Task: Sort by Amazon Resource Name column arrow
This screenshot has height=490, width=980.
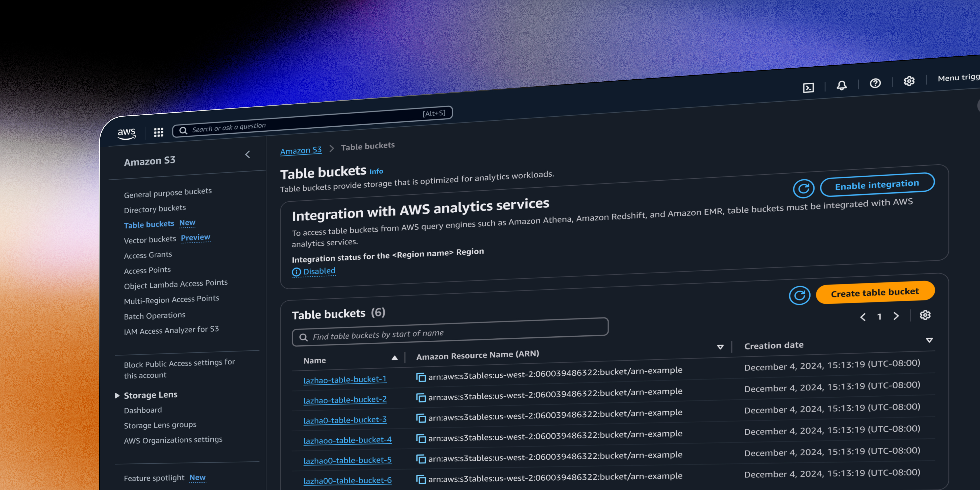Action: [720, 347]
